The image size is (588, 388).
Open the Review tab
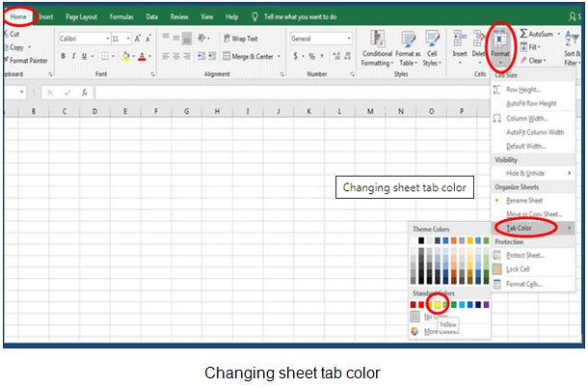[179, 17]
